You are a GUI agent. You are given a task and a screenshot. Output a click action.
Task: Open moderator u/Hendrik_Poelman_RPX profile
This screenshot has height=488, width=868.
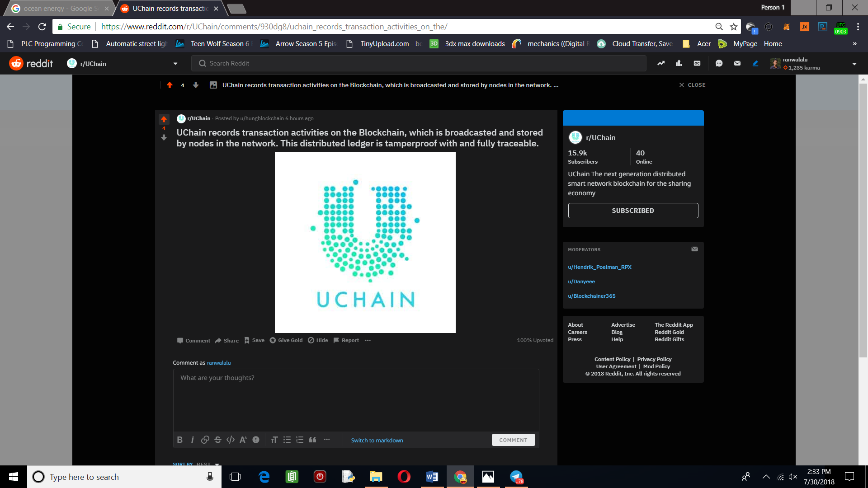coord(599,267)
